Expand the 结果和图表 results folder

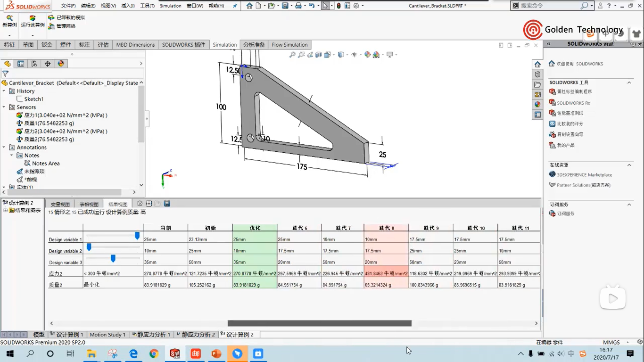(5, 210)
